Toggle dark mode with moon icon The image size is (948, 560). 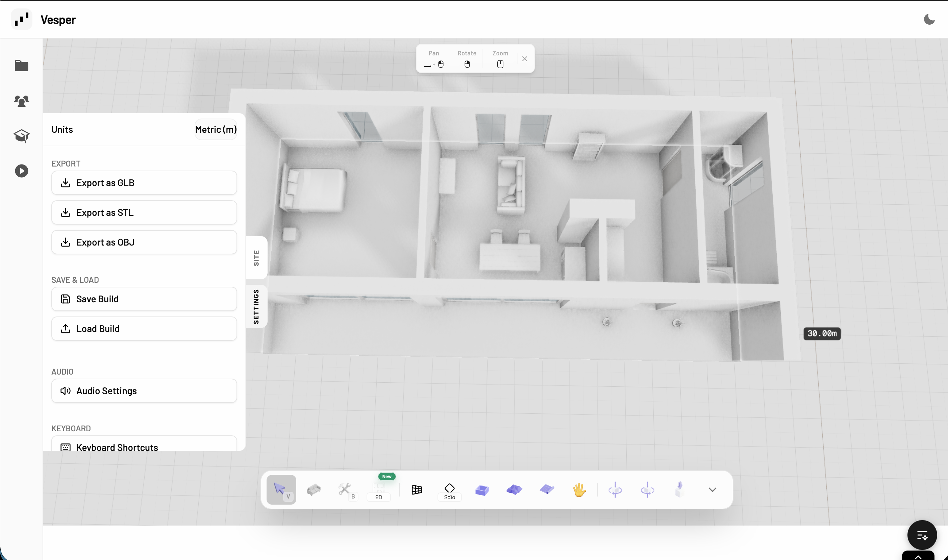click(929, 19)
